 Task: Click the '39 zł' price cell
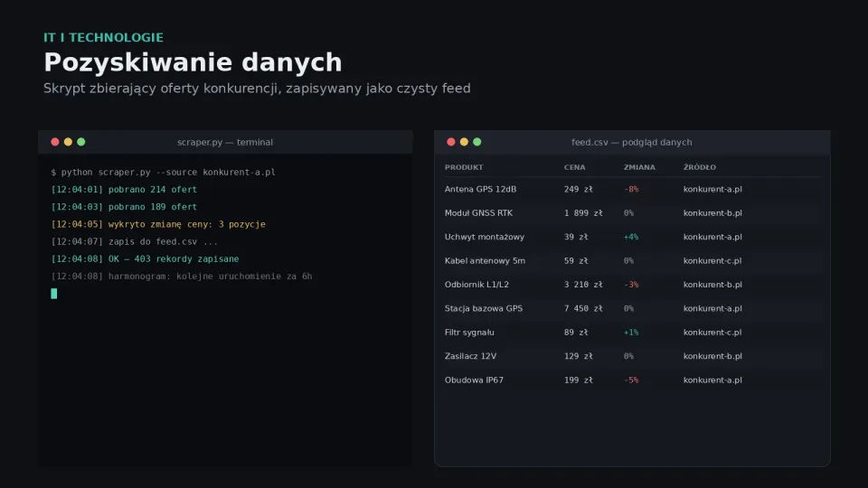(x=576, y=237)
